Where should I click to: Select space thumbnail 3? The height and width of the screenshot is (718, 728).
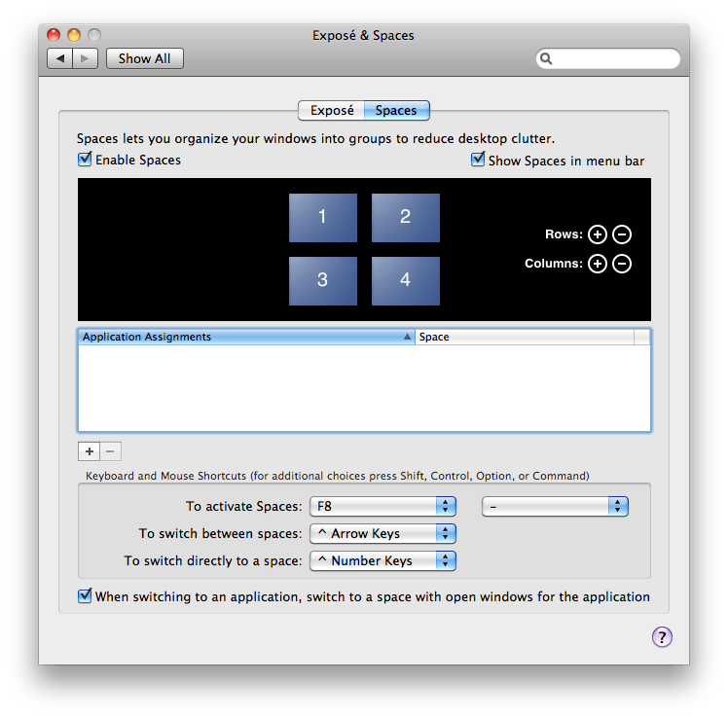pyautogui.click(x=323, y=281)
